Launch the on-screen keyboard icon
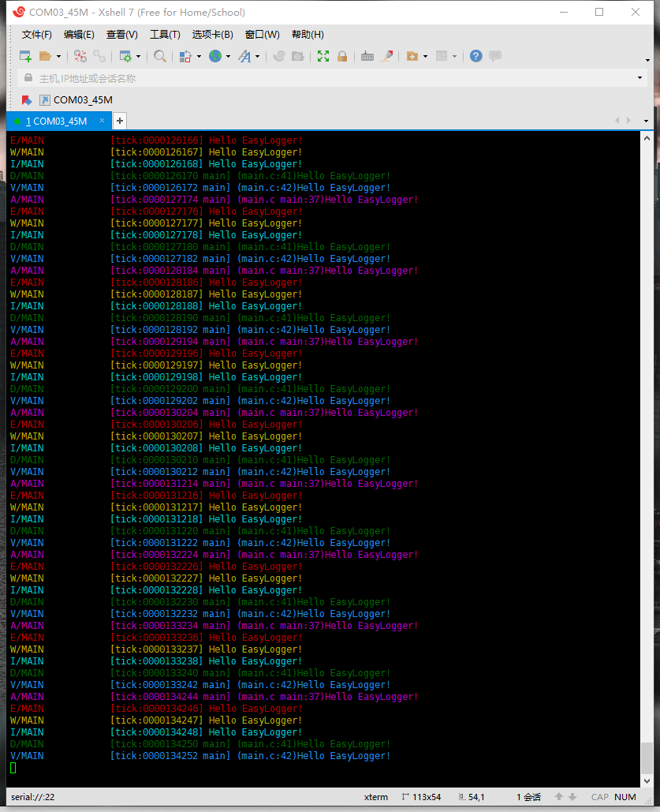Image resolution: width=660 pixels, height=812 pixels. (367, 56)
